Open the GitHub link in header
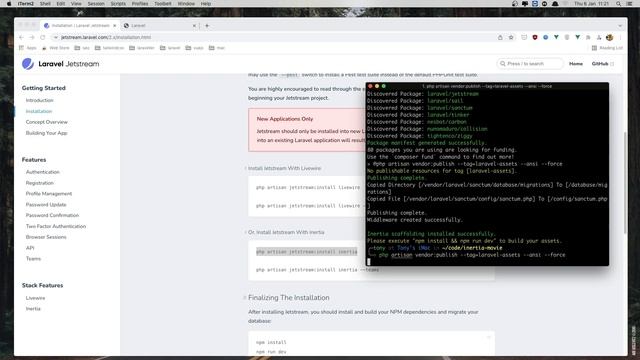This screenshot has height=360, width=640. [x=602, y=64]
